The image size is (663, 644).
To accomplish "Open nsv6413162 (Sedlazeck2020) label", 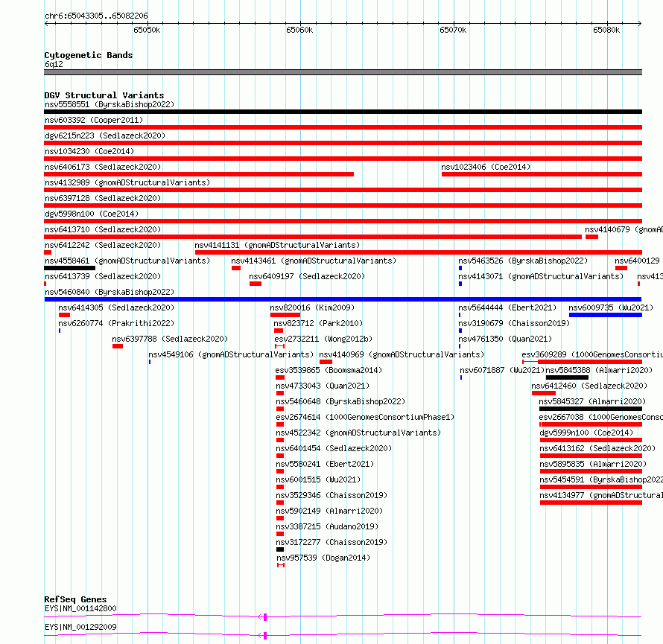I will point(597,448).
